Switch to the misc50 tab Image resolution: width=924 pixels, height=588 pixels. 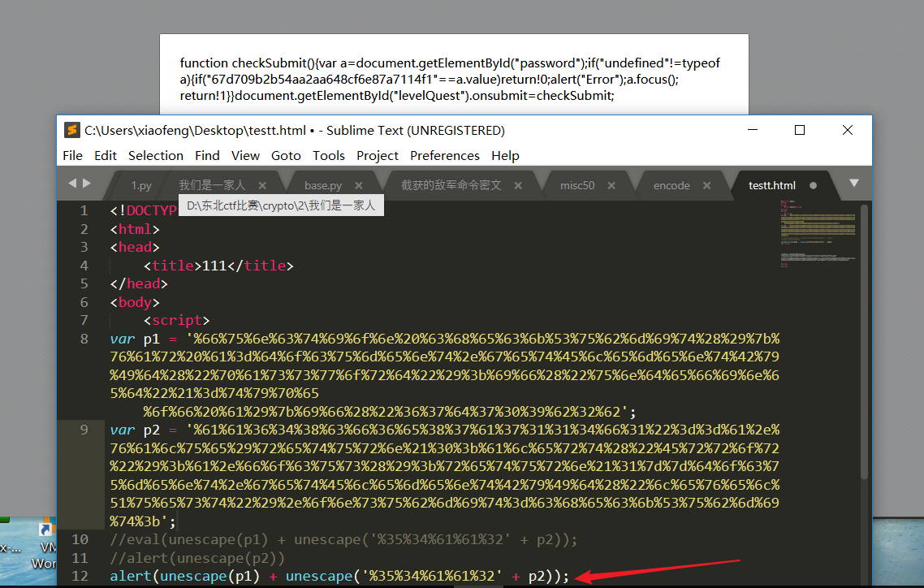(x=577, y=186)
